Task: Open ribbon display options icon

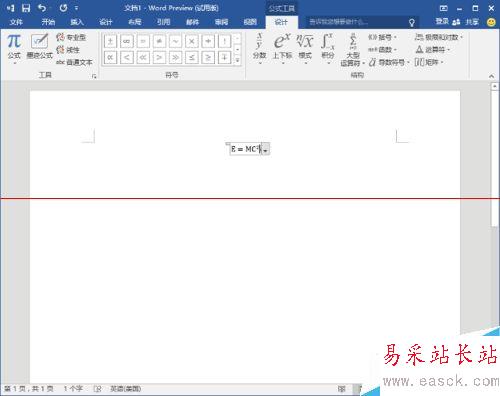Action: pos(443,8)
